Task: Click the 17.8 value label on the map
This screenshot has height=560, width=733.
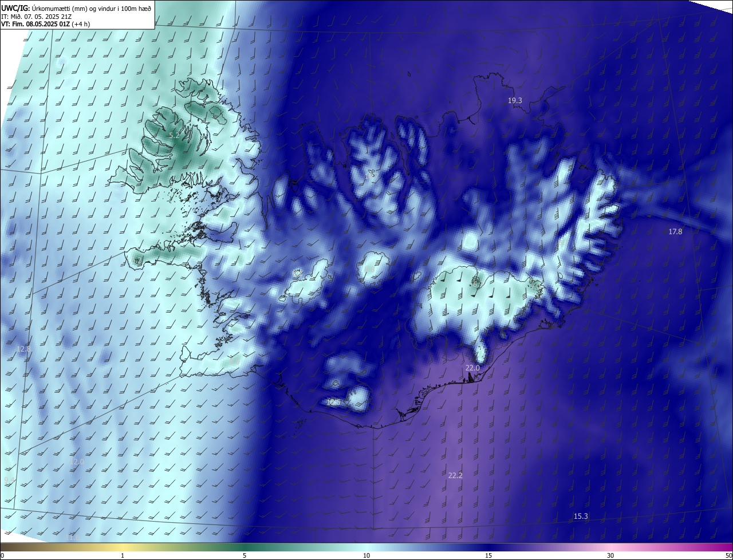Action: click(x=675, y=231)
